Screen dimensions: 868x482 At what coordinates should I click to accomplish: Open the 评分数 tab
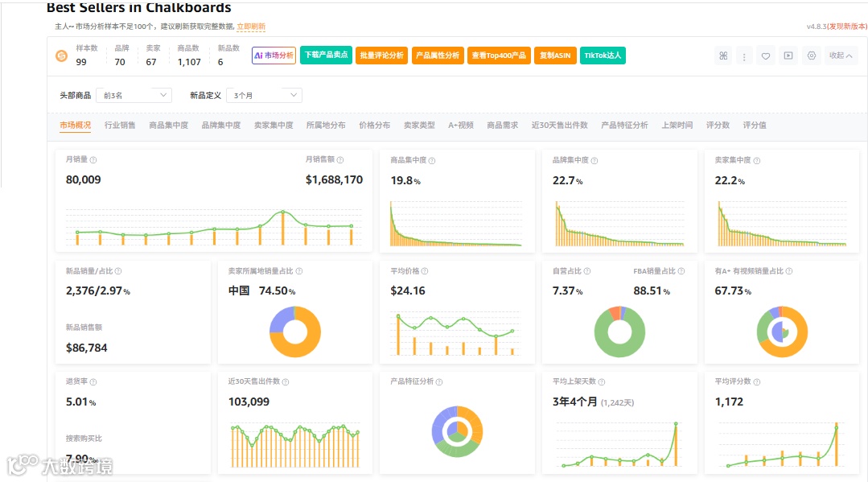pyautogui.click(x=718, y=126)
